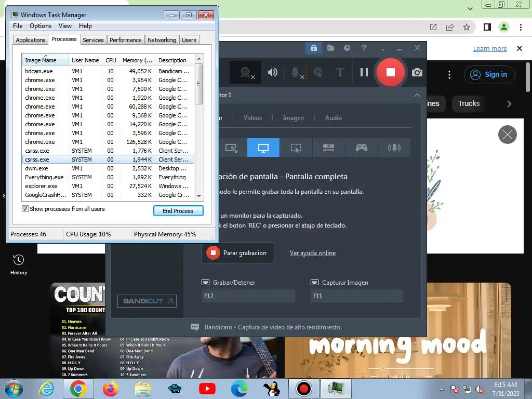Toggle Chrome side panel icon
Image resolution: width=532 pixels, height=399 pixels.
[487, 27]
